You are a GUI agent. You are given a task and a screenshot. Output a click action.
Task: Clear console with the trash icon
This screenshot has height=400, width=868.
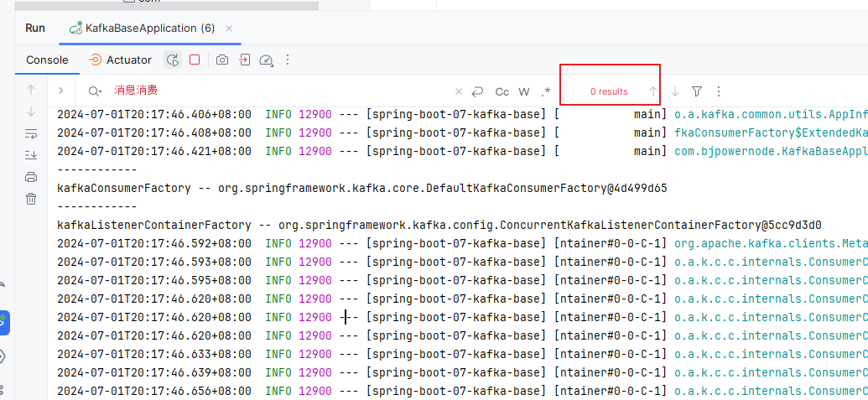[31, 198]
